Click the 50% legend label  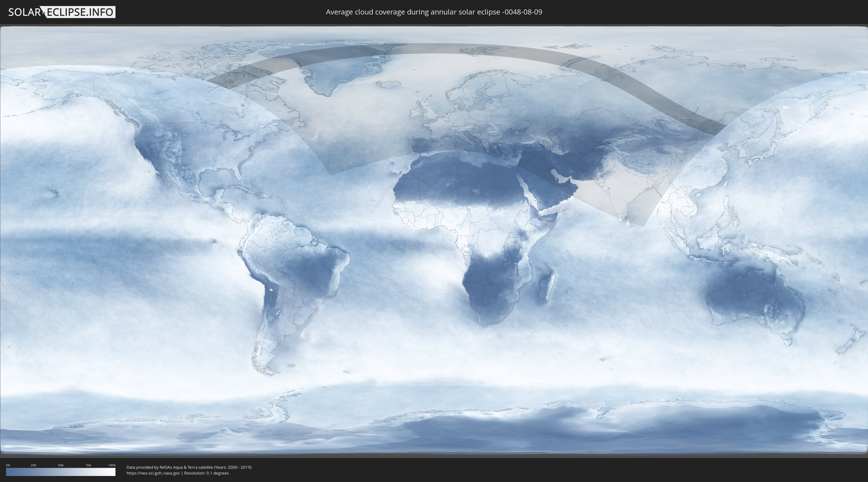[x=61, y=465]
